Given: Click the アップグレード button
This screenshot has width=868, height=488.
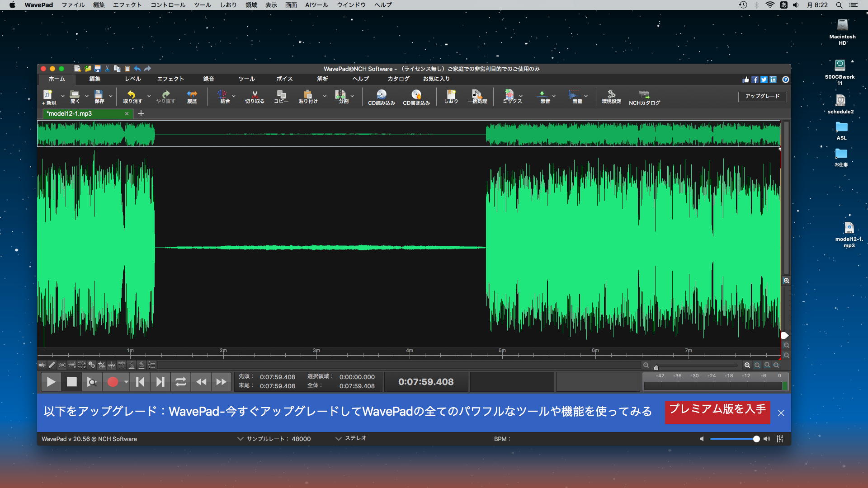Looking at the screenshot, I should [762, 96].
